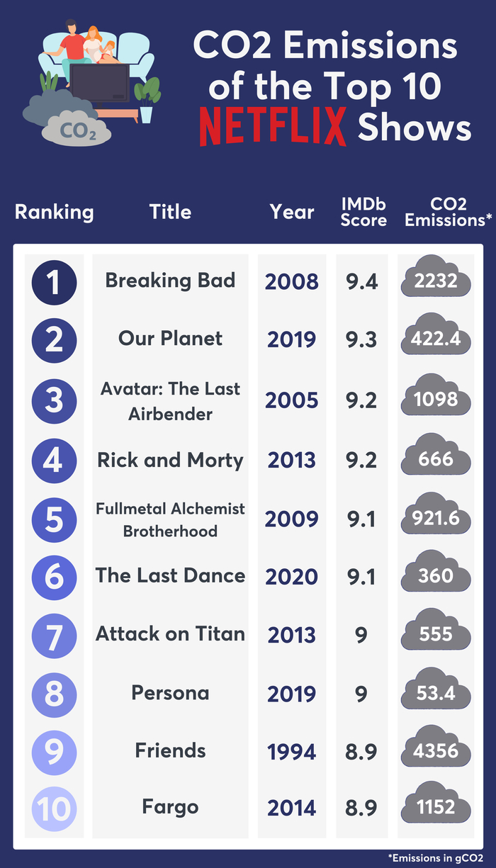Screen dimensions: 496x868
Task: Select the 4356 emissions cloud for Friends
Action: pyautogui.click(x=436, y=751)
